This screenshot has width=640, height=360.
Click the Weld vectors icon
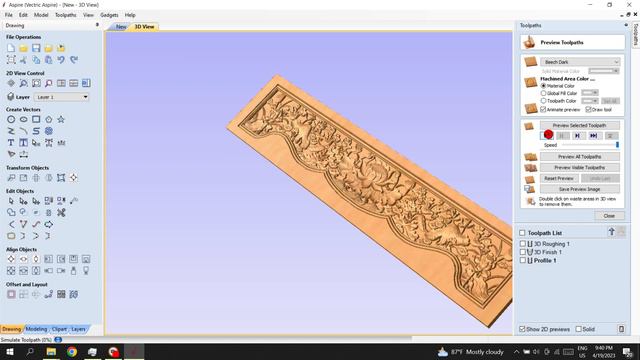(x=11, y=213)
